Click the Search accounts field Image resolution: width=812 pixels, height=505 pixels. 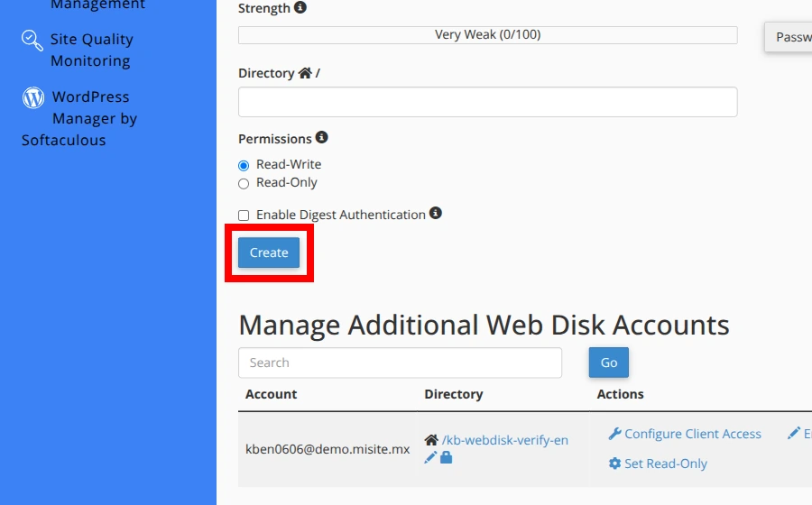(400, 363)
